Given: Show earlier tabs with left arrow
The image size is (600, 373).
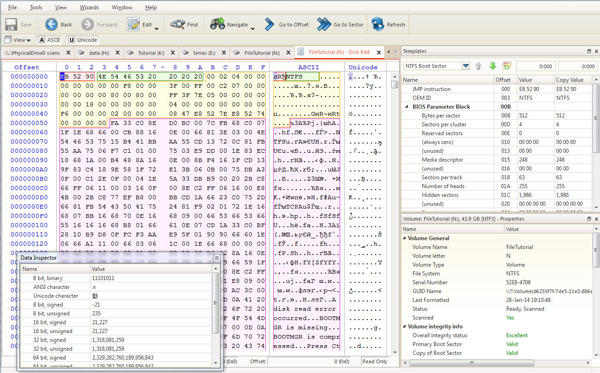Looking at the screenshot, I should (x=388, y=52).
